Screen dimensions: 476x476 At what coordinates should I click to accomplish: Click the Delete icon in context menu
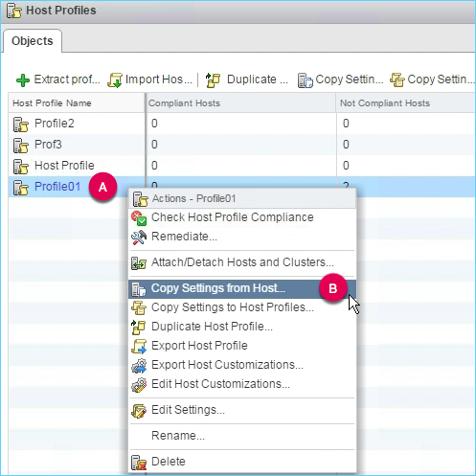[x=139, y=463]
